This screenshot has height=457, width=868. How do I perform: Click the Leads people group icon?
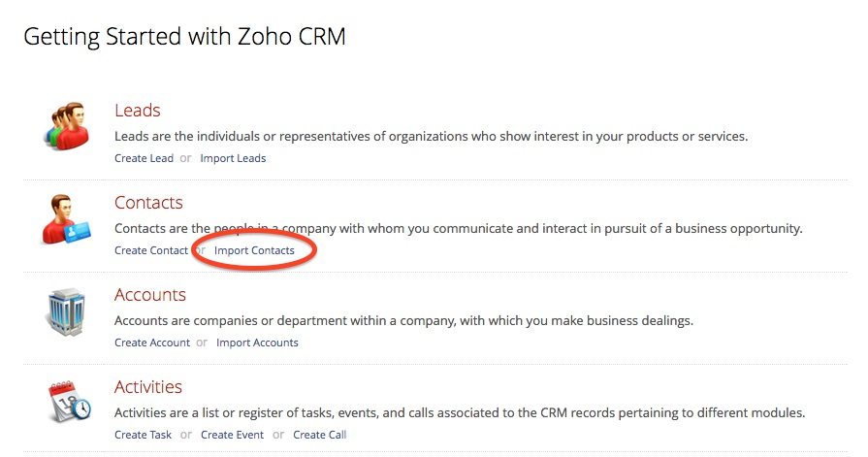[67, 126]
